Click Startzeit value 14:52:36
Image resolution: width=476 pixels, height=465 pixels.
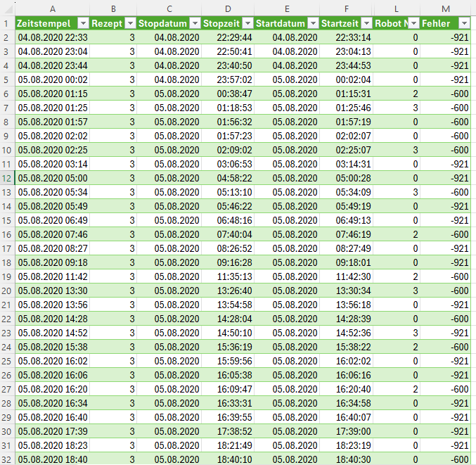pyautogui.click(x=347, y=333)
